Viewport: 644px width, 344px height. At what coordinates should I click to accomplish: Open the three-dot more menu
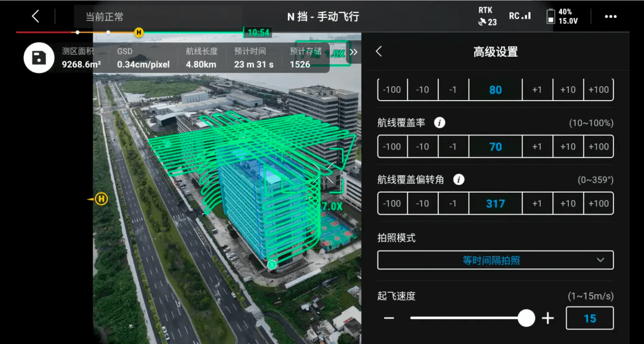pyautogui.click(x=611, y=17)
